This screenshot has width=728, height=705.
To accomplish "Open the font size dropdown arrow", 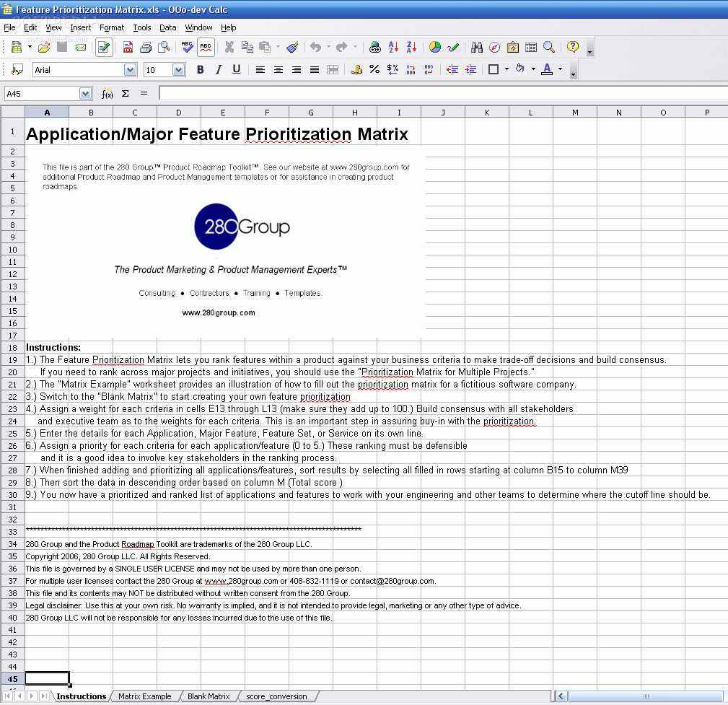I will (x=179, y=70).
